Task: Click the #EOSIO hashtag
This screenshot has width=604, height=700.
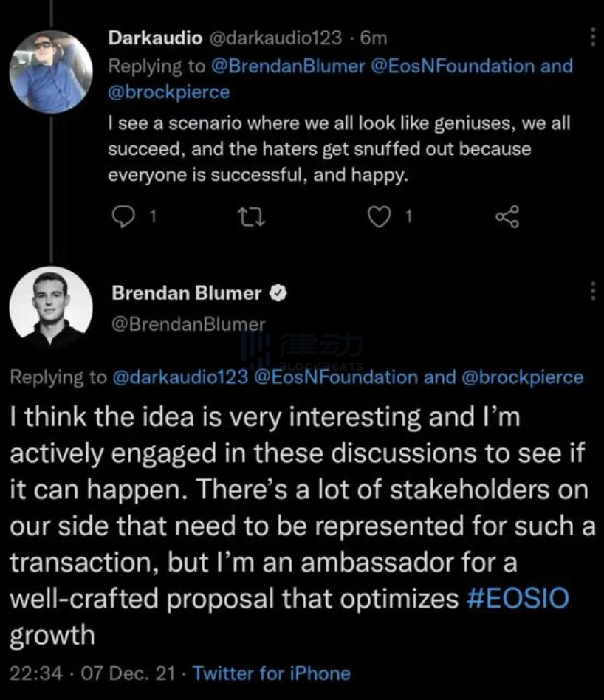Action: point(518,598)
